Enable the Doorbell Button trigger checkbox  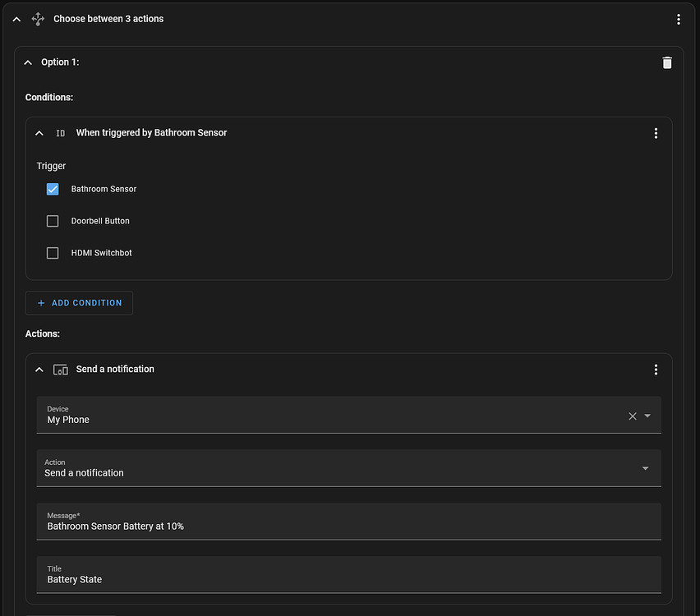[x=53, y=221]
